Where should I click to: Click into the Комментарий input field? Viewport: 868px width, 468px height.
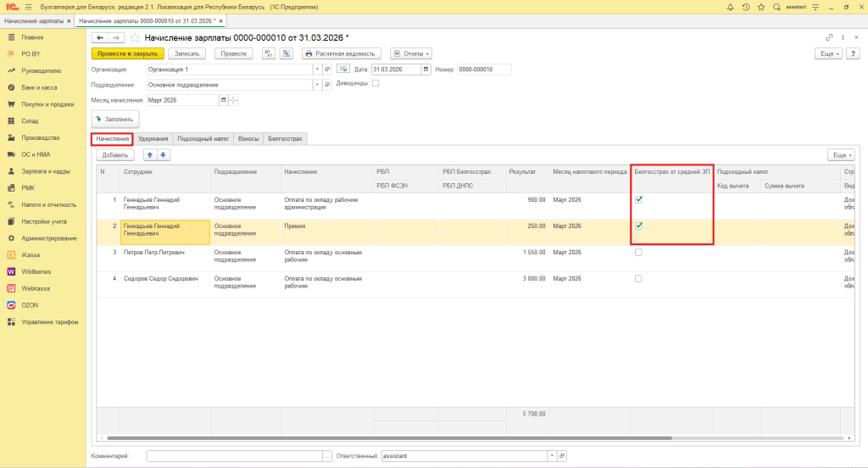(x=235, y=456)
